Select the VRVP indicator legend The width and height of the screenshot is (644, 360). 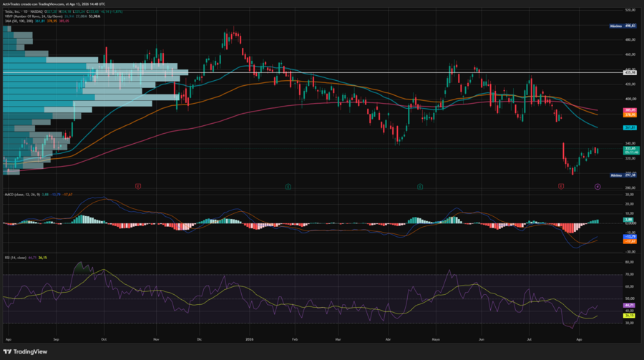tap(52, 16)
